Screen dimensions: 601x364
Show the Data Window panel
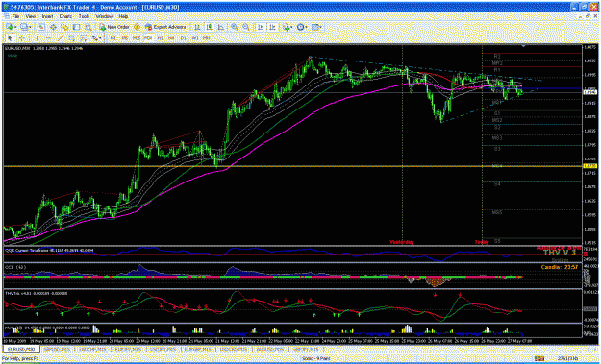point(53,27)
